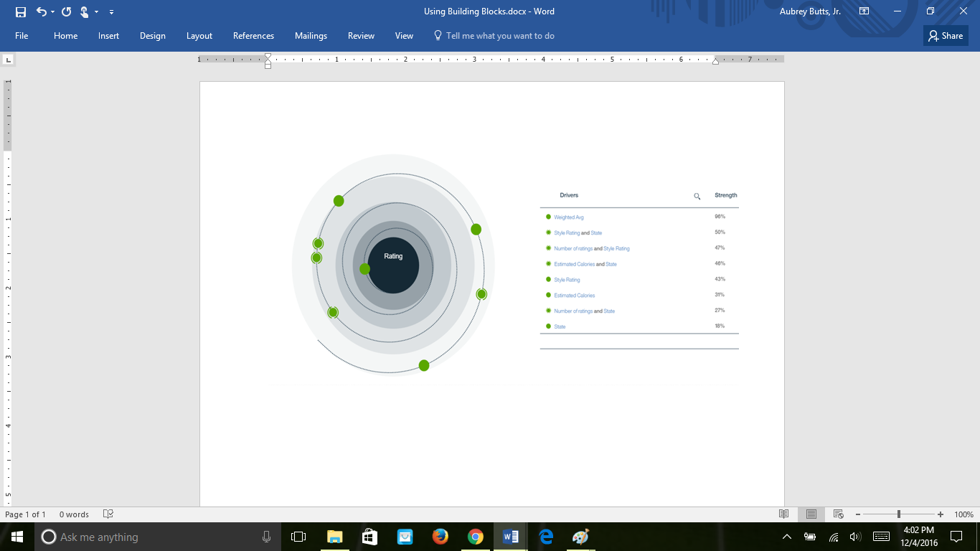Switch to the Home ribbon tab

click(x=65, y=36)
